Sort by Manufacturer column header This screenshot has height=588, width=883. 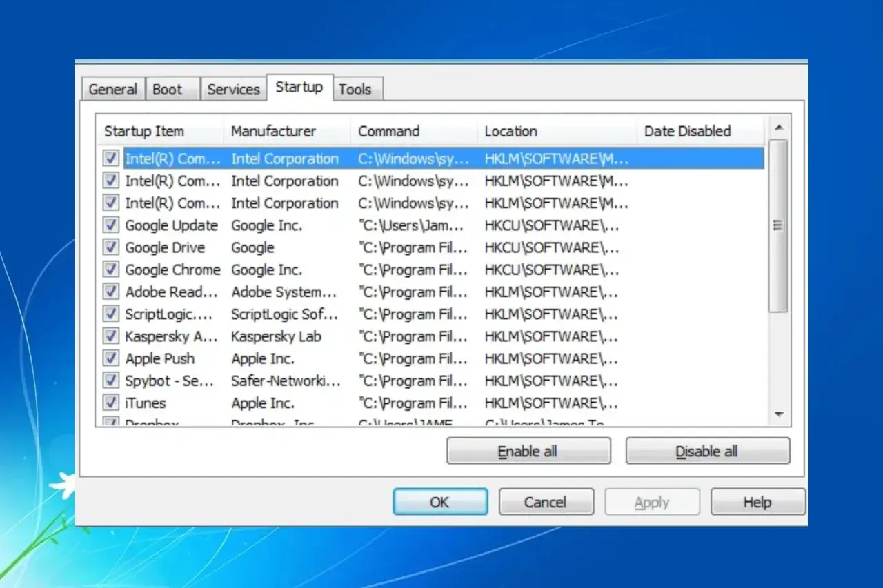click(287, 131)
